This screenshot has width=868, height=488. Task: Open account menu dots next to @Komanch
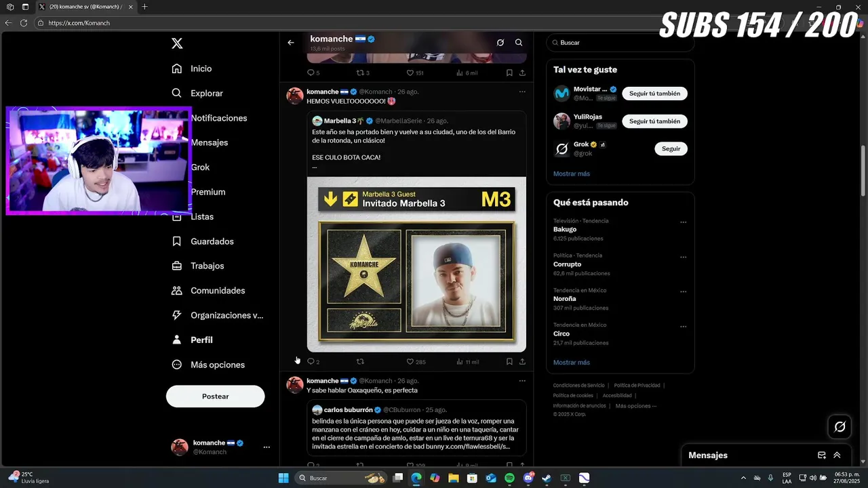(267, 447)
